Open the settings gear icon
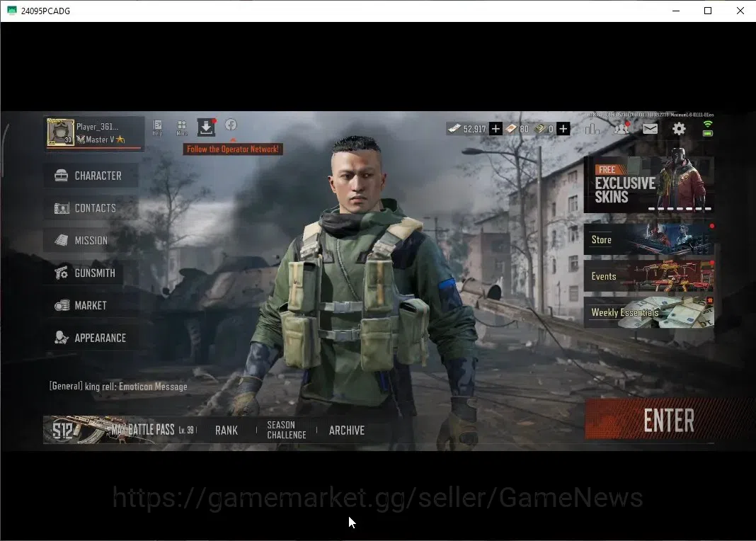The width and height of the screenshot is (756, 541). [x=679, y=129]
